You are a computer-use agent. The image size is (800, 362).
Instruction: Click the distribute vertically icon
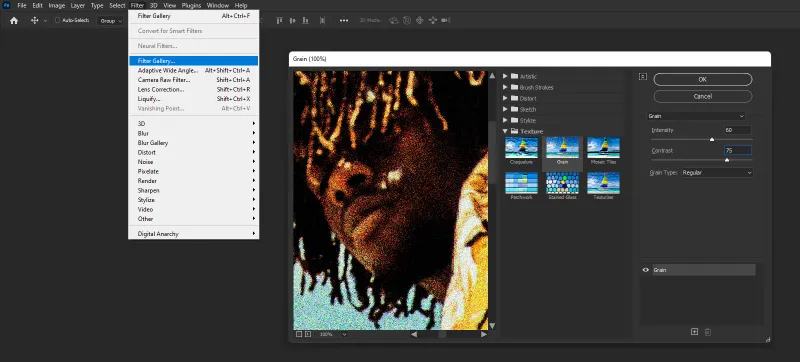coord(322,20)
